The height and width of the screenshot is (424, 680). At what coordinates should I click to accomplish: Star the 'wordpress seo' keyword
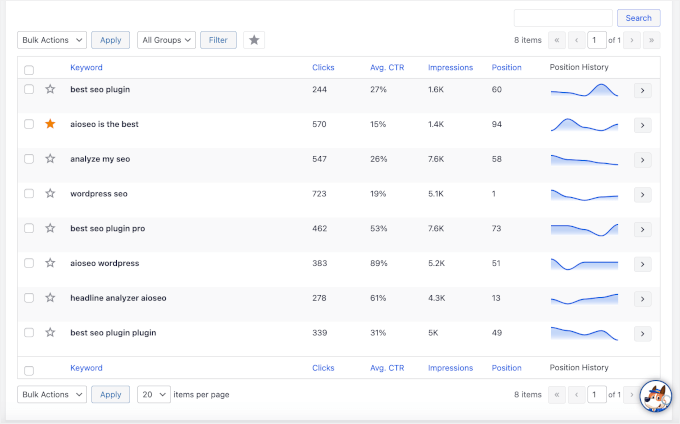(50, 193)
